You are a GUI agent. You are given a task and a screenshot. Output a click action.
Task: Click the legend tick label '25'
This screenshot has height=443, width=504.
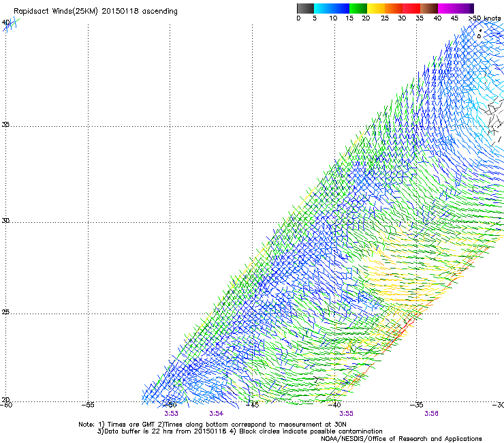click(385, 18)
